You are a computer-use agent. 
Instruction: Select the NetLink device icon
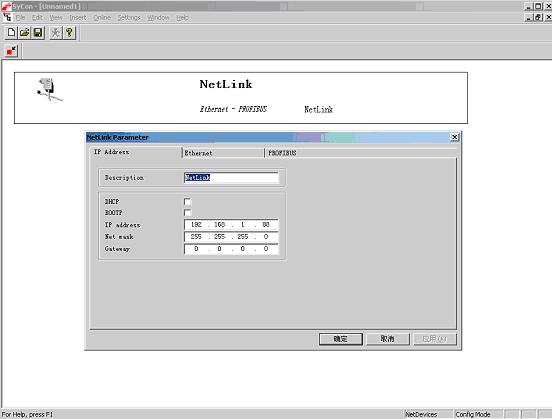click(49, 89)
